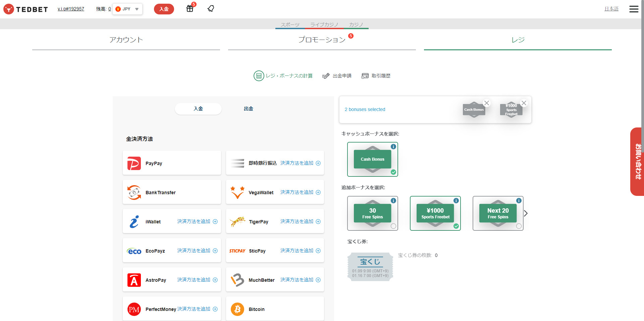Select the Next 20 Free Spins bonus
Image resolution: width=644 pixels, height=321 pixels.
pos(498,213)
